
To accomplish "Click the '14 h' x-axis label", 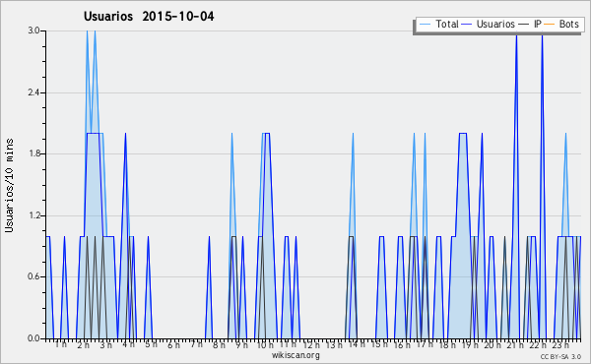I will click(x=357, y=344).
